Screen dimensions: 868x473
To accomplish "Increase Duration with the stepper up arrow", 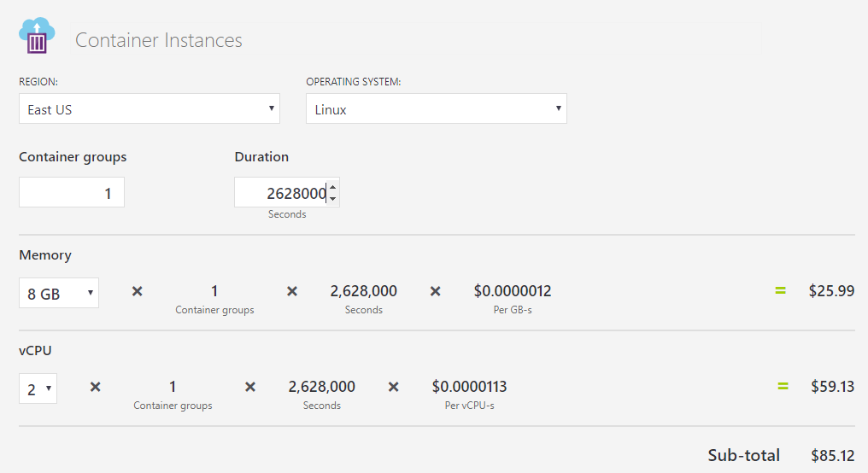I will 332,187.
